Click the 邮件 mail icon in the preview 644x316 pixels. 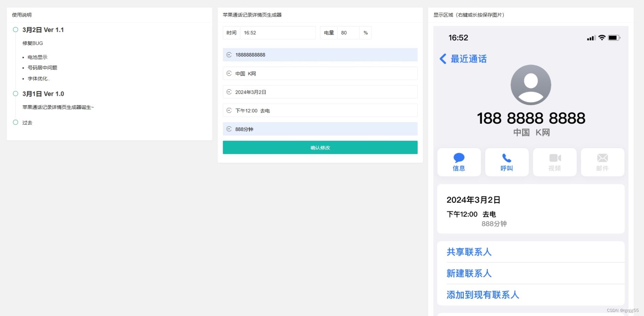coord(602,158)
